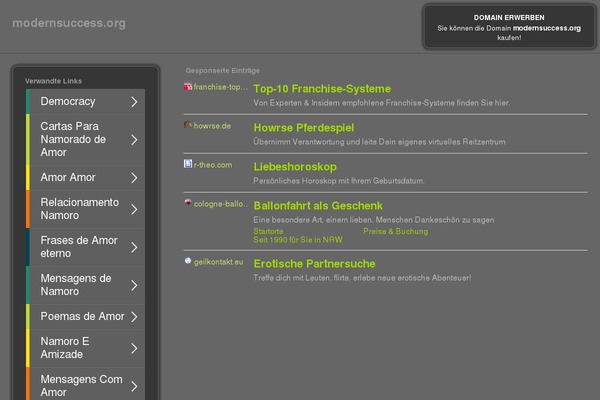Click Eine besondere Art description text
600x400 pixels.
click(373, 220)
